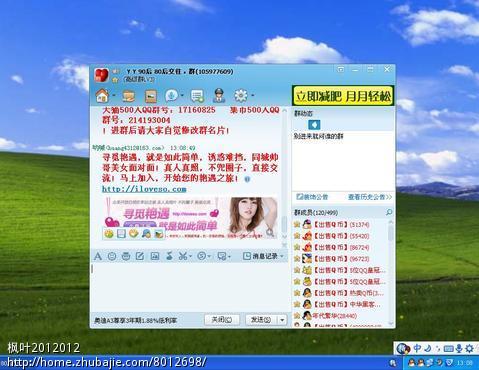Viewport: 479px width, 370px height.
Task: Click the first smiley icon on the image toolbar
Action: coord(109,233)
